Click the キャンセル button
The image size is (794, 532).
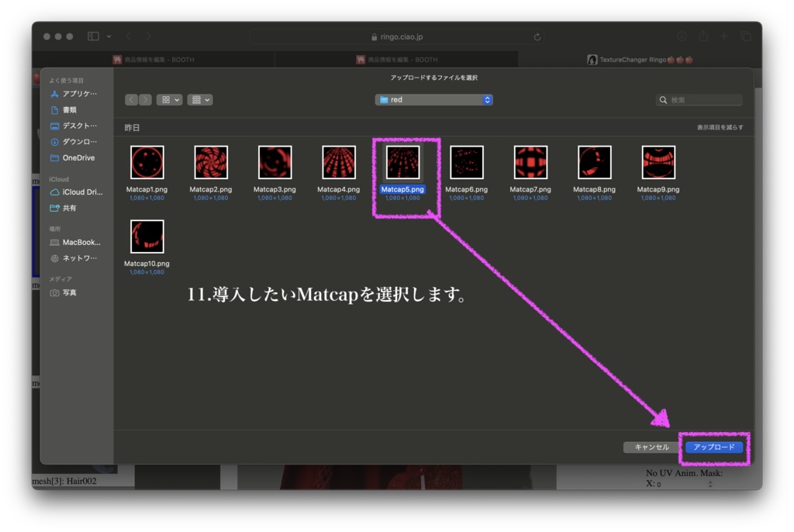[652, 447]
